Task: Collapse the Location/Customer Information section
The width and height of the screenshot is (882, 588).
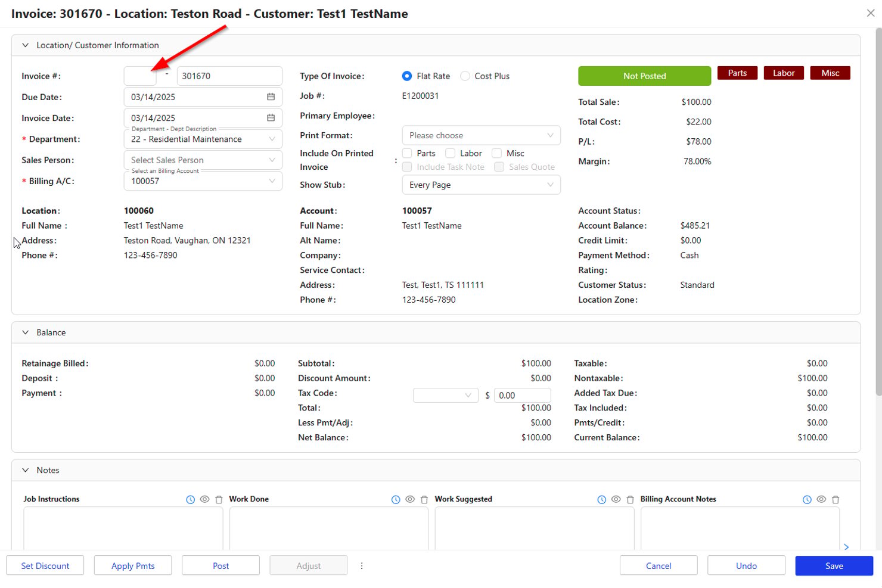Action: 25,45
